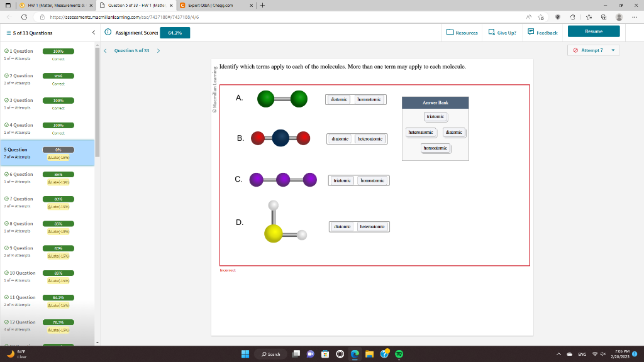Collapse the questions sidebar
The height and width of the screenshot is (362, 644).
point(94,33)
